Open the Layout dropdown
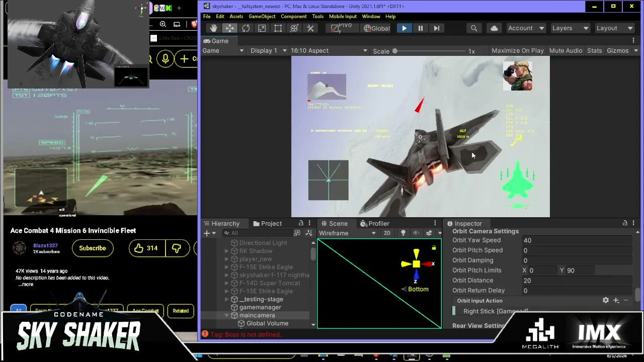This screenshot has height=362, width=644. (x=615, y=28)
